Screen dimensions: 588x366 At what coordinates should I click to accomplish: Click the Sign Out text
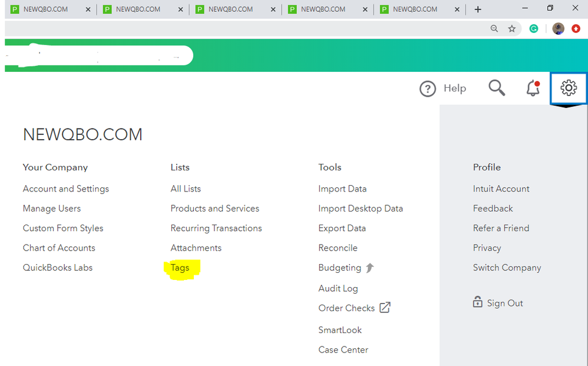[x=505, y=303]
